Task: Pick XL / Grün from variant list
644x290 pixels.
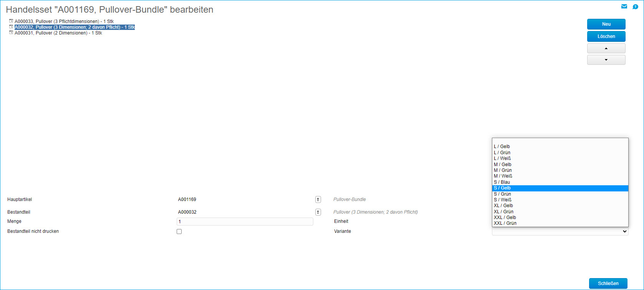Action: (560, 212)
